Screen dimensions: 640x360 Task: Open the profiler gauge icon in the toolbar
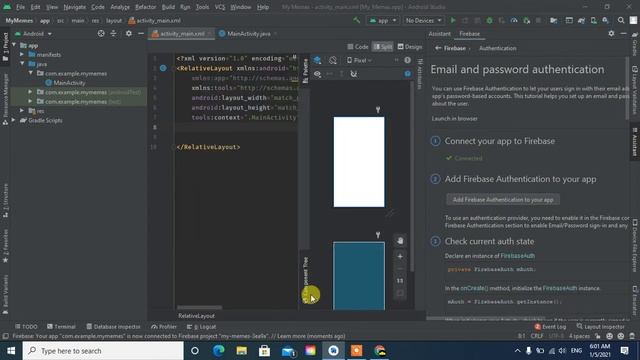tap(514, 20)
